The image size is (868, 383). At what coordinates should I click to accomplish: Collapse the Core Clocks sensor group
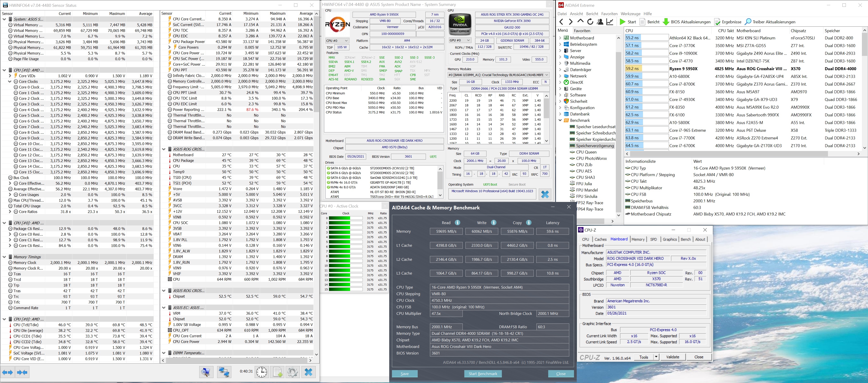(x=10, y=81)
